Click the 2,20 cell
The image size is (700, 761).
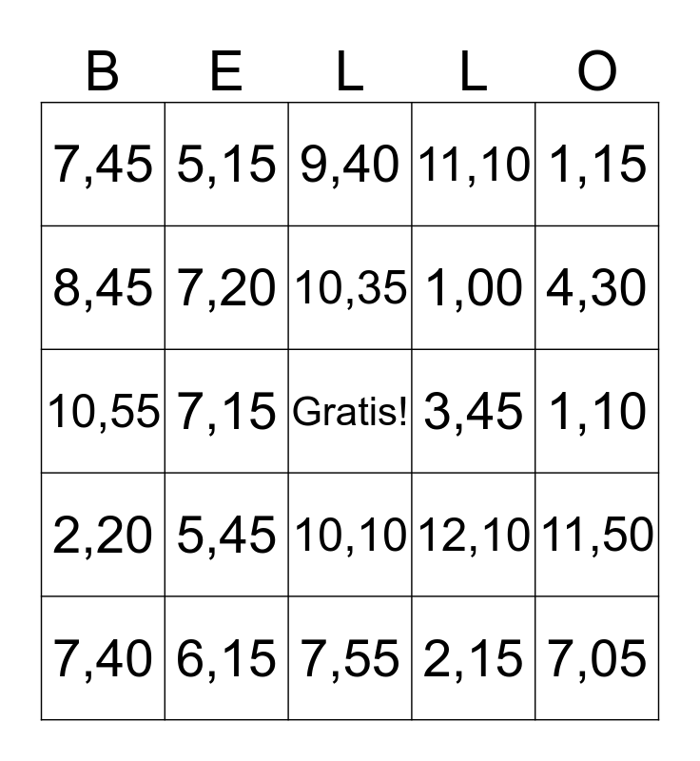(x=103, y=535)
